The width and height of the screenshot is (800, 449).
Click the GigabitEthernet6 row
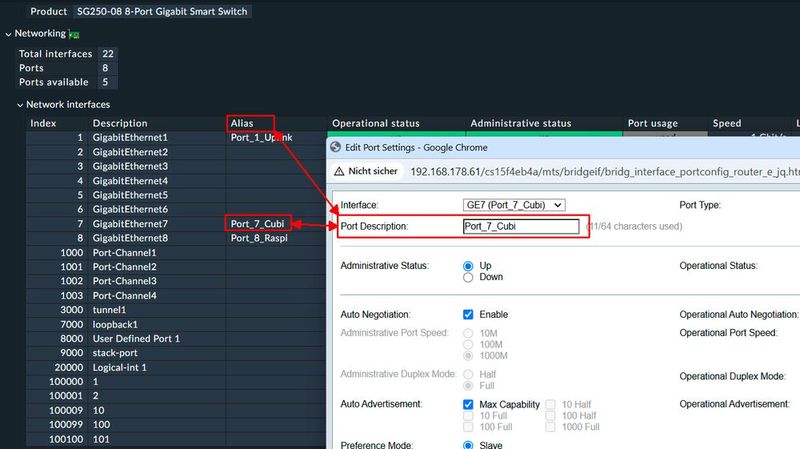click(x=176, y=209)
